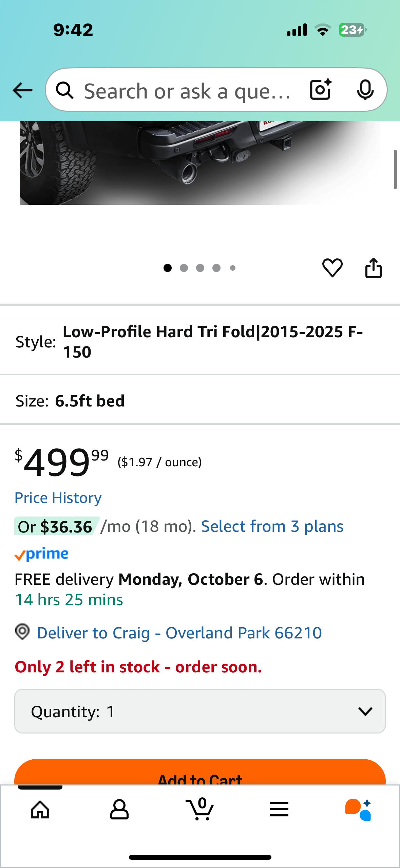
Task: Open camera lens search icon
Action: pyautogui.click(x=320, y=90)
